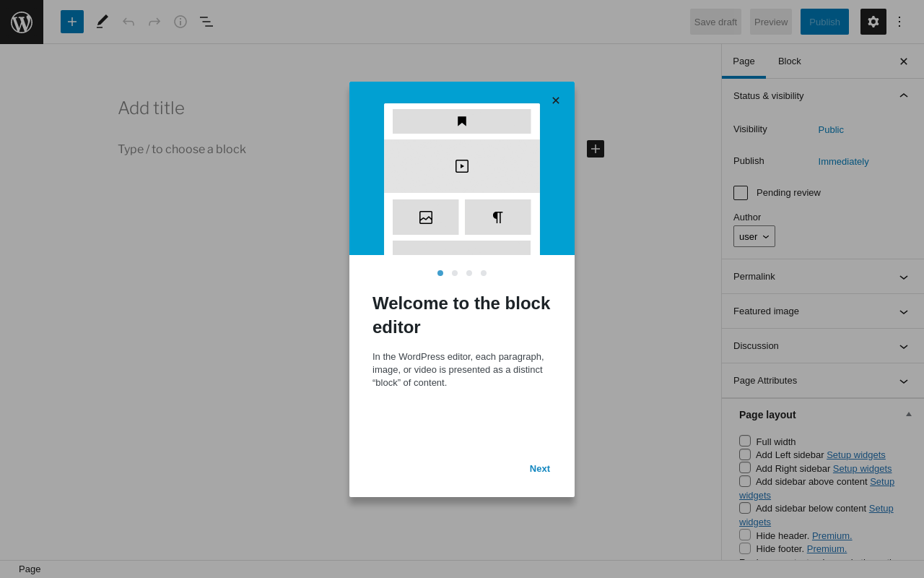Expand the Page Attributes section
Viewport: 924px width, 578px height.
tap(823, 381)
